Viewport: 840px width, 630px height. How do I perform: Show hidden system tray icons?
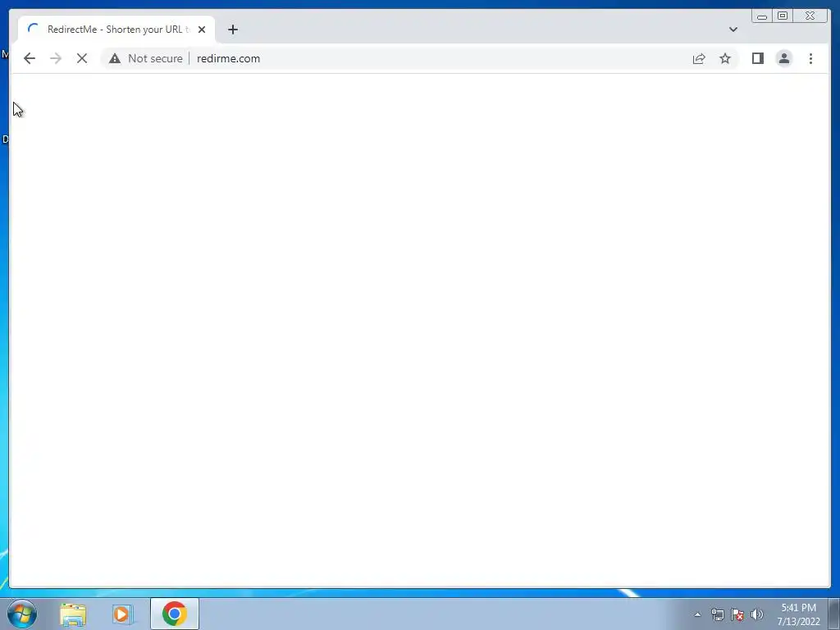[x=697, y=614]
